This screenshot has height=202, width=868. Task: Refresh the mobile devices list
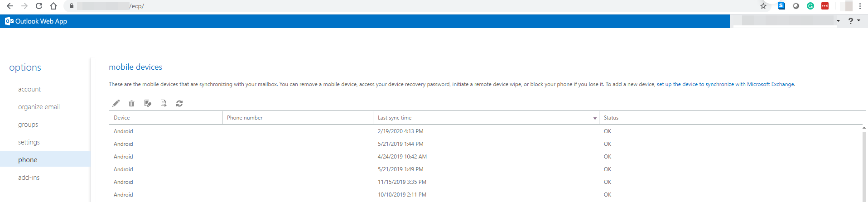pos(179,103)
